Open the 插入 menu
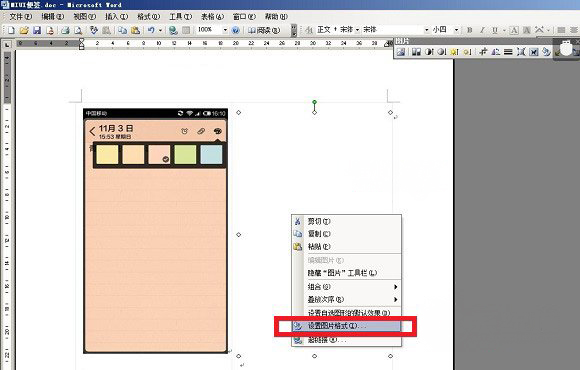The image size is (580, 370). click(117, 17)
